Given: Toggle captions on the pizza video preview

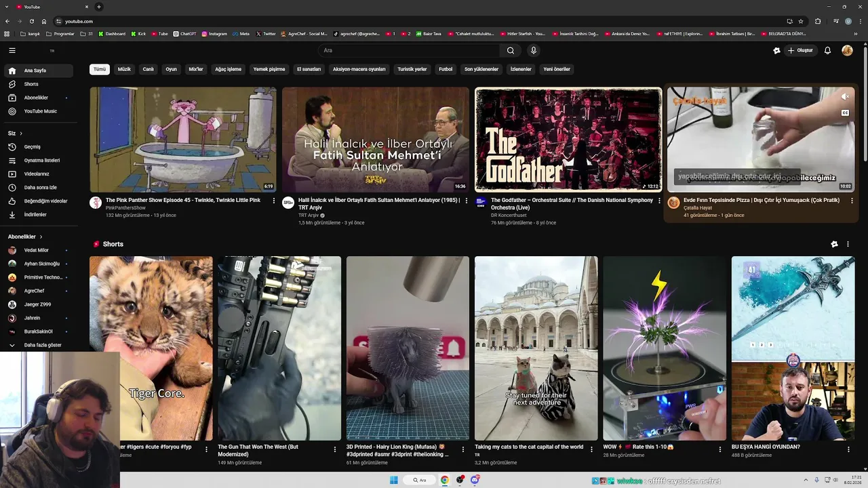Looking at the screenshot, I should (x=845, y=113).
